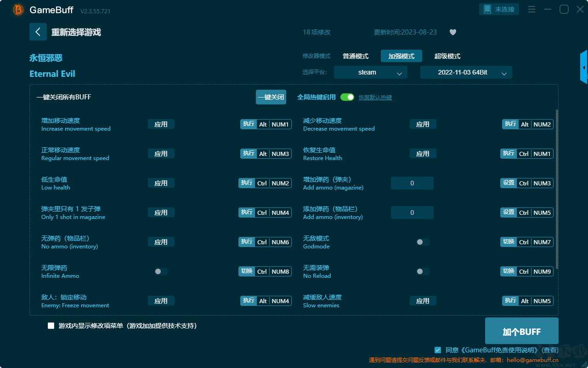Click the Ctrl NUM6 hotkey for No ammo
The image size is (588, 368).
(265, 242)
